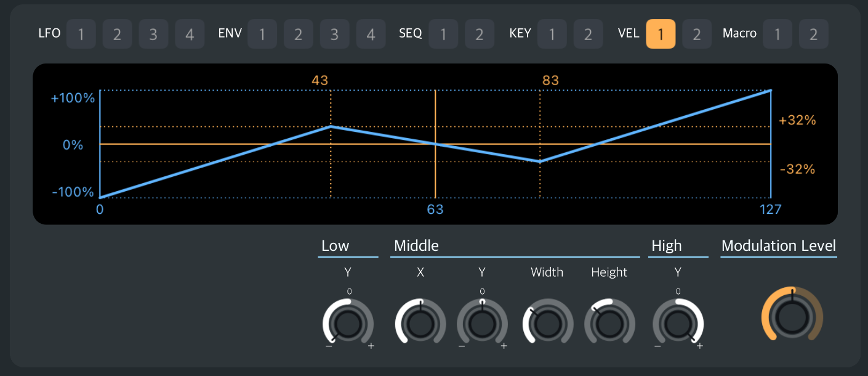This screenshot has height=376, width=868.
Task: Click the Middle X knob
Action: coord(420,321)
